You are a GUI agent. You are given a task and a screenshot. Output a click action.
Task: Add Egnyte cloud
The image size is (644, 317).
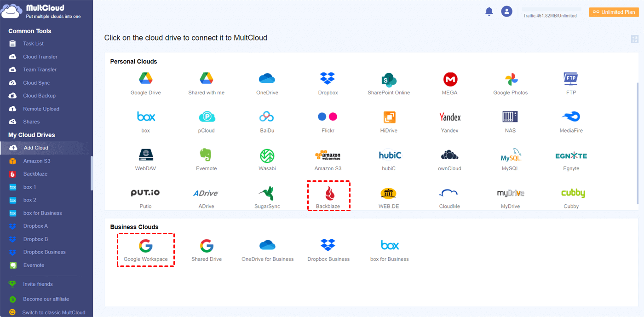(x=571, y=160)
